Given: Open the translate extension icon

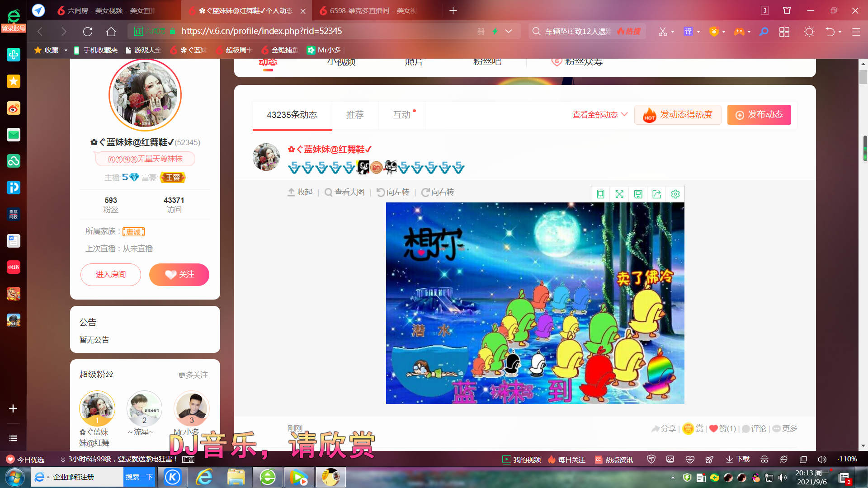Looking at the screenshot, I should (x=688, y=31).
